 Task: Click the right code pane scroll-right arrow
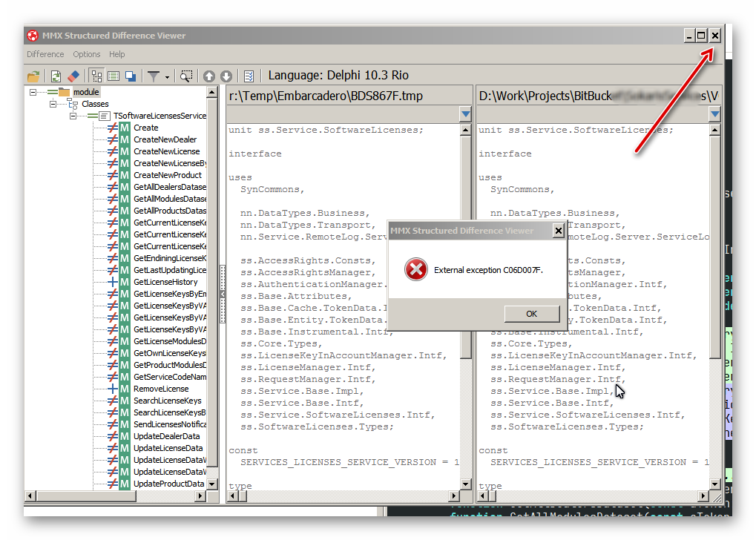pos(703,495)
